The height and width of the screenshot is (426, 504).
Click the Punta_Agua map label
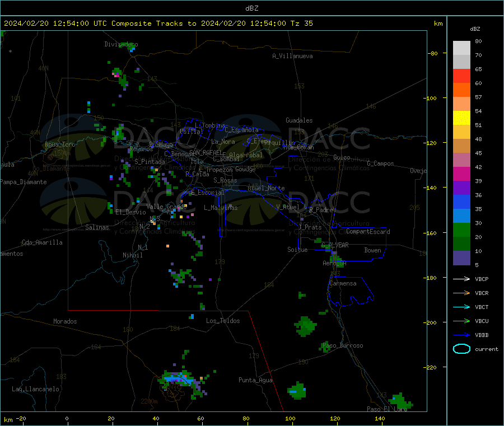point(255,380)
